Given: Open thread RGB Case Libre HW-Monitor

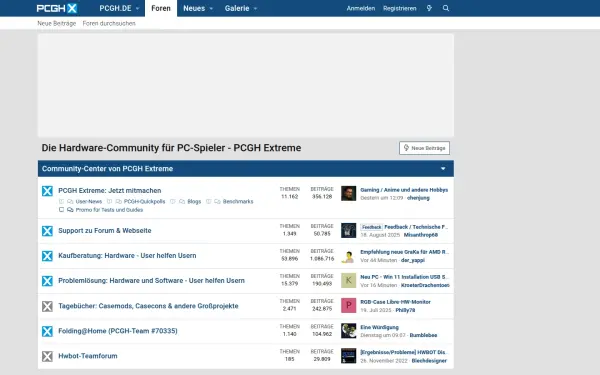Looking at the screenshot, I should click(395, 302).
